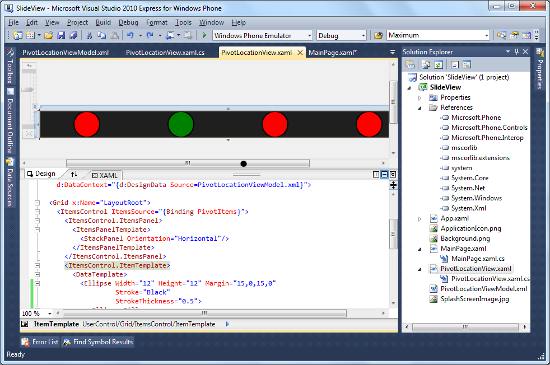
Task: Swap design and XAML panes
Action: (74, 174)
